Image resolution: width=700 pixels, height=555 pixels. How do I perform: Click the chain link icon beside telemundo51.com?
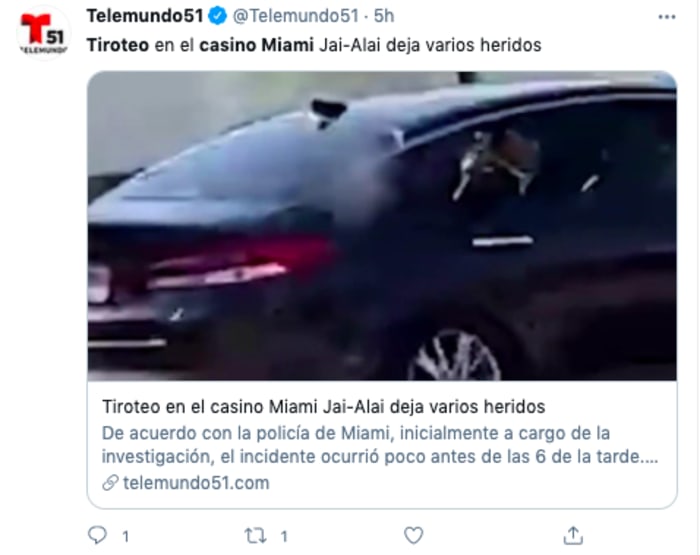click(110, 483)
